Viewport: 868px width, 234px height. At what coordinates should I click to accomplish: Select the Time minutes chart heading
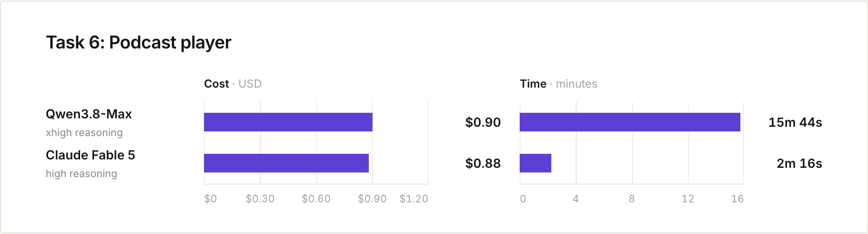click(558, 84)
